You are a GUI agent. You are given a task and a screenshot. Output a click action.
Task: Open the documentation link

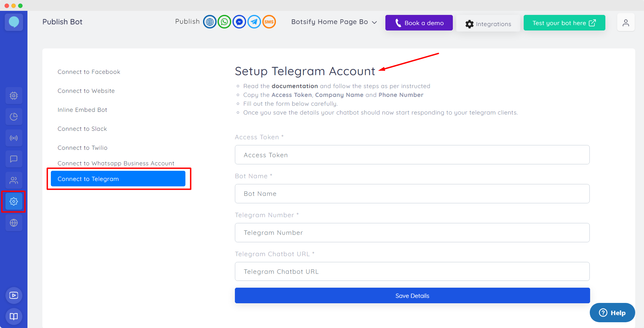pyautogui.click(x=295, y=86)
